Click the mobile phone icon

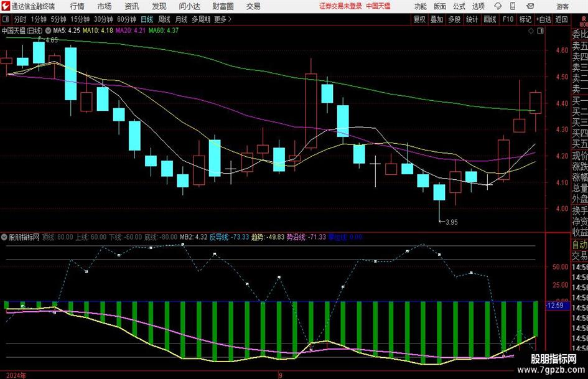513,6
